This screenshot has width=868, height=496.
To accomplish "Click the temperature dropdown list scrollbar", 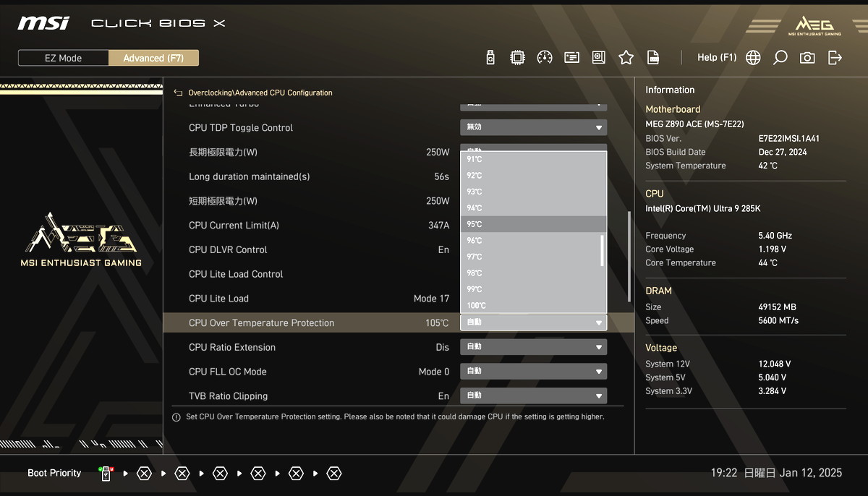I will click(602, 250).
